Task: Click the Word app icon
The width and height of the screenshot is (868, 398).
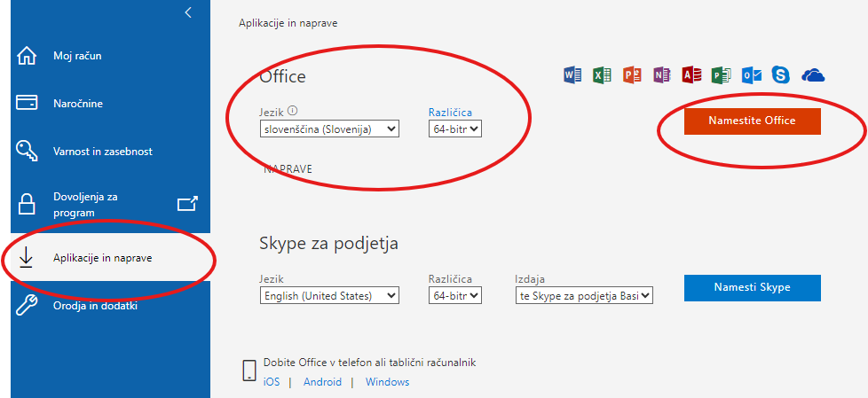Action: click(572, 74)
